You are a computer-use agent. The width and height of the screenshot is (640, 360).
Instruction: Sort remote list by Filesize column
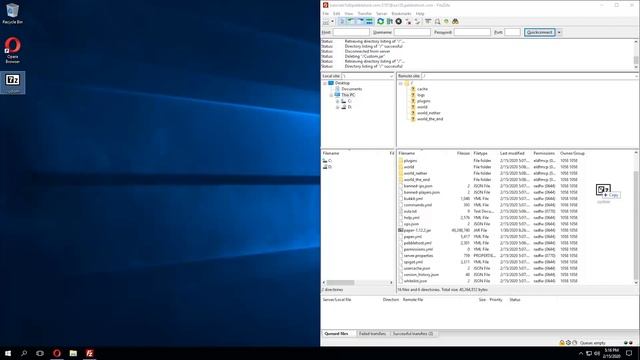[463, 153]
